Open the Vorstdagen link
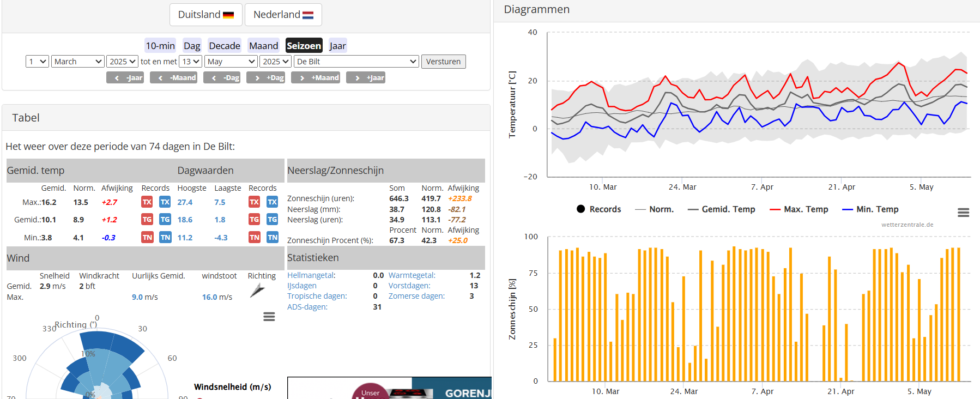The image size is (980, 399). coord(409,286)
